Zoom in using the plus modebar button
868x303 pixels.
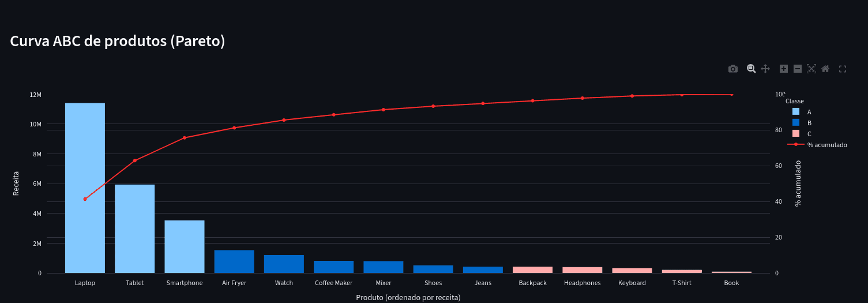(x=784, y=69)
